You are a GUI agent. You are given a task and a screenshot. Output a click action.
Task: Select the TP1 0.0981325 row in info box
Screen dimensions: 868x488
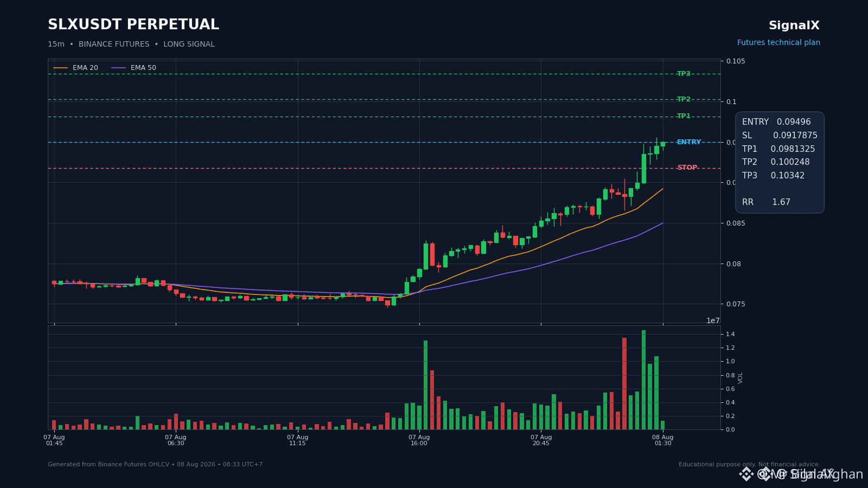(x=778, y=149)
